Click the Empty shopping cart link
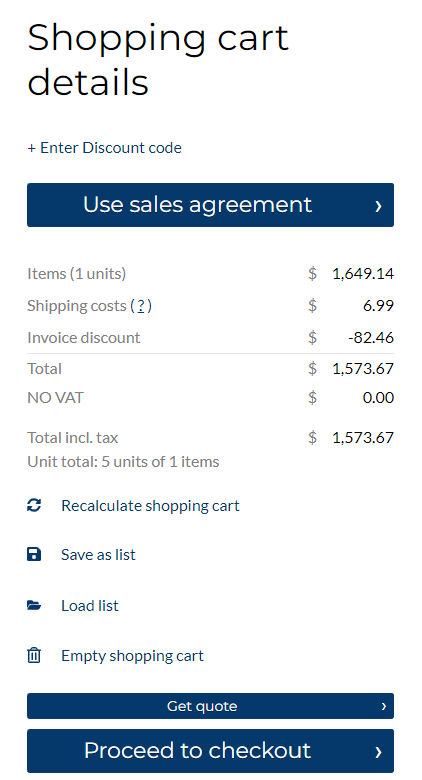This screenshot has height=780, width=422. click(132, 656)
